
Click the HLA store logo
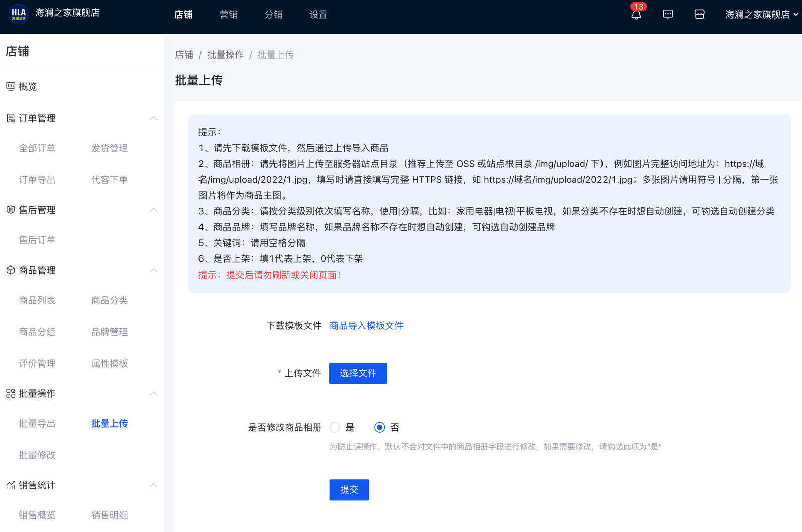(x=19, y=14)
